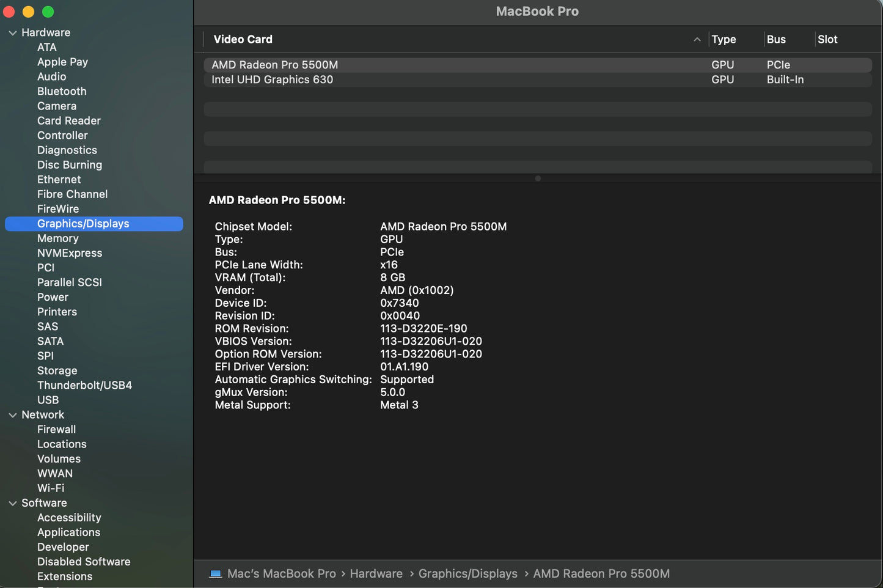The height and width of the screenshot is (588, 883).
Task: Collapse the Hardware section
Action: tap(13, 33)
